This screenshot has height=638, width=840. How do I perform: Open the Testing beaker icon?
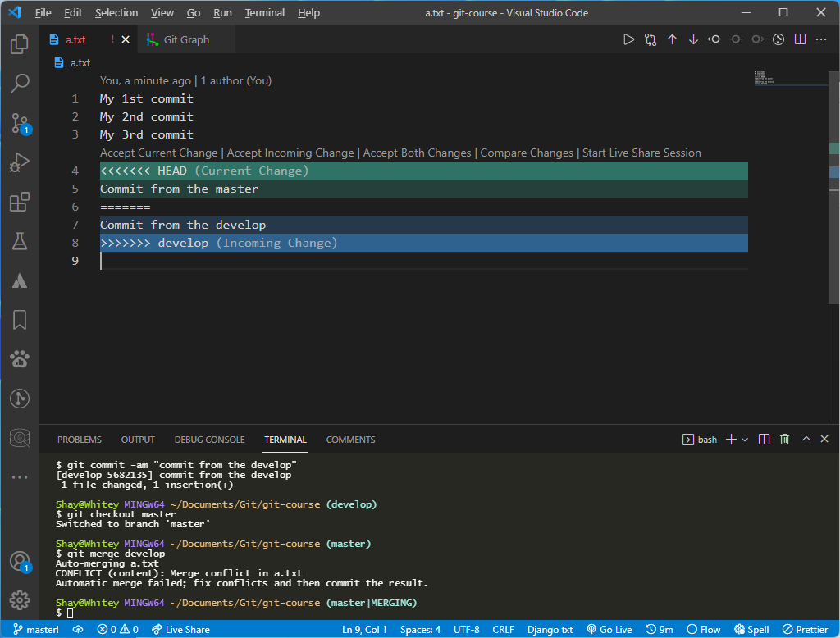(20, 242)
